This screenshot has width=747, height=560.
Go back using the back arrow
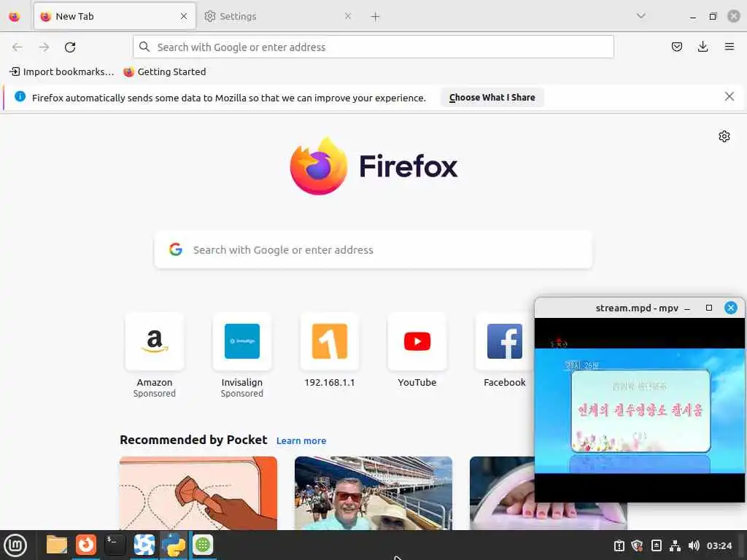click(18, 47)
